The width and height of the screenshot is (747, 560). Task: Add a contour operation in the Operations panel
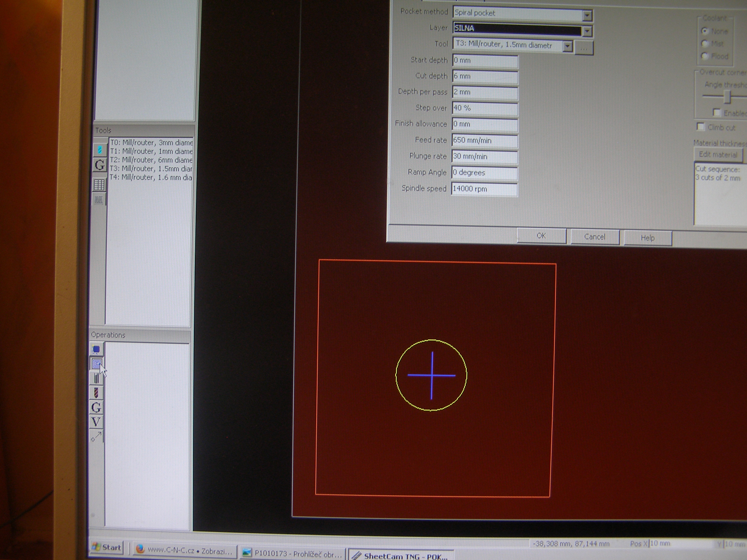pos(96,349)
